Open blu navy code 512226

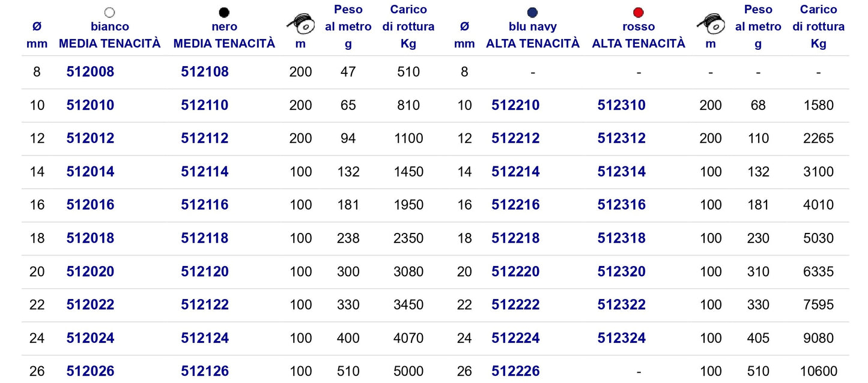tap(515, 372)
